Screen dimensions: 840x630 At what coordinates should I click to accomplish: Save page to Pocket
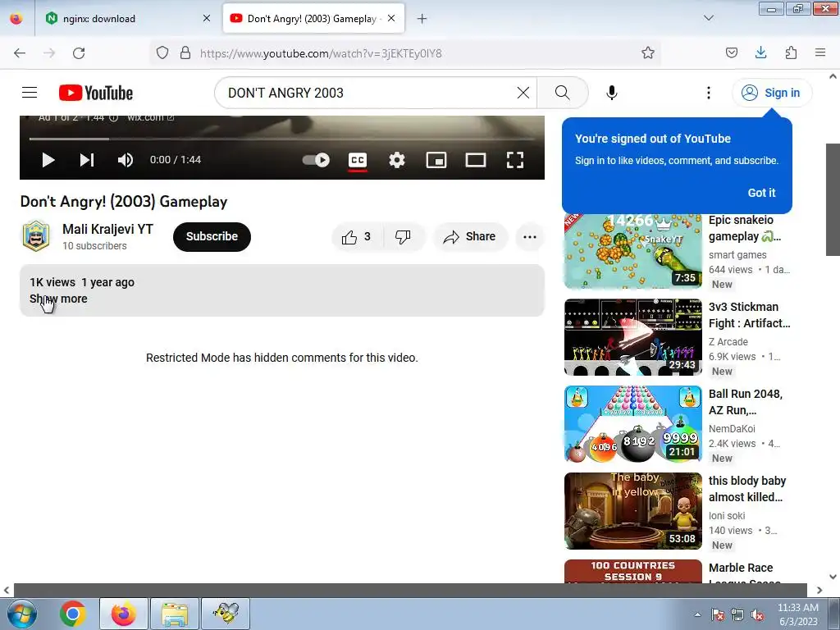pyautogui.click(x=731, y=52)
